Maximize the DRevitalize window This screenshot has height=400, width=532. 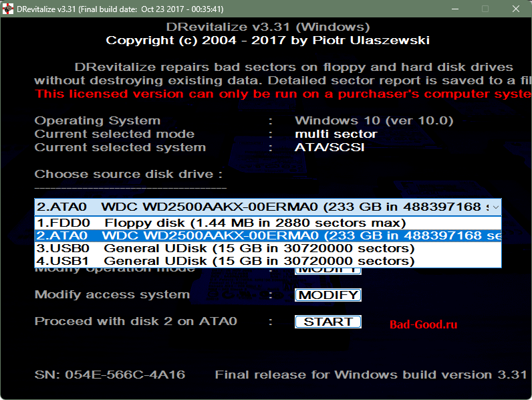[485, 9]
